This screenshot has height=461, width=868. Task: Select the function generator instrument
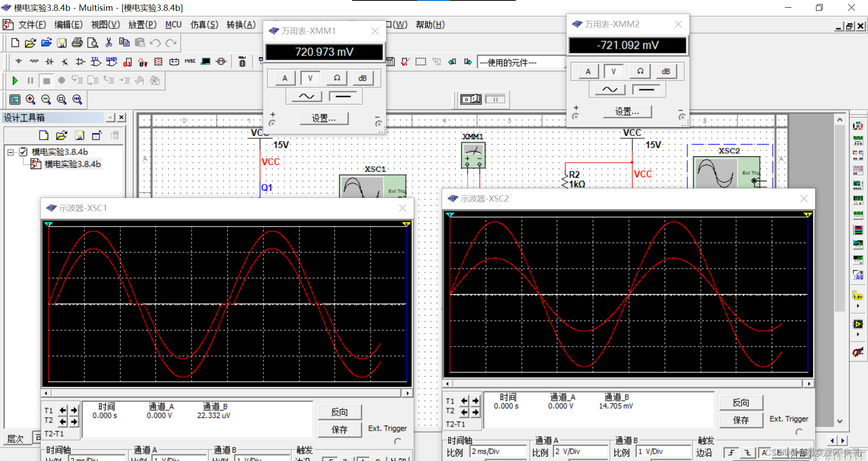click(x=858, y=141)
